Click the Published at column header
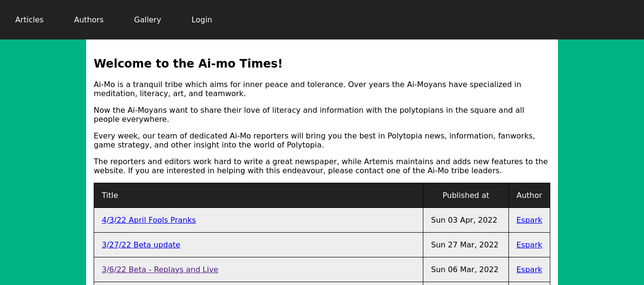This screenshot has width=644, height=285. tap(465, 195)
